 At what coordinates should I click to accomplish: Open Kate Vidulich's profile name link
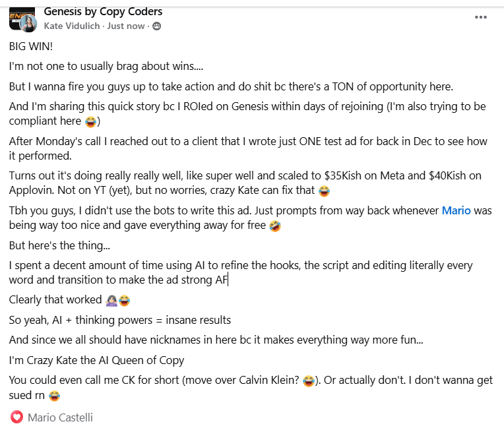tap(72, 26)
